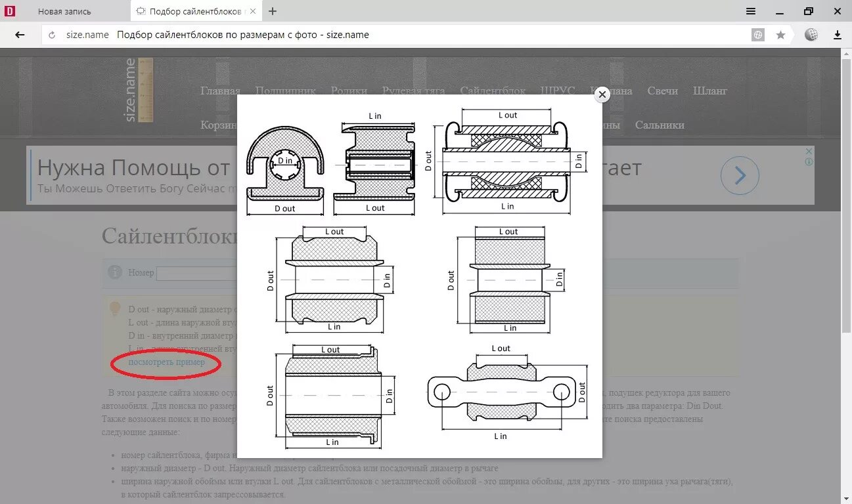This screenshot has height=504, width=852.
Task: Open the Сальники menu item
Action: pyautogui.click(x=660, y=125)
